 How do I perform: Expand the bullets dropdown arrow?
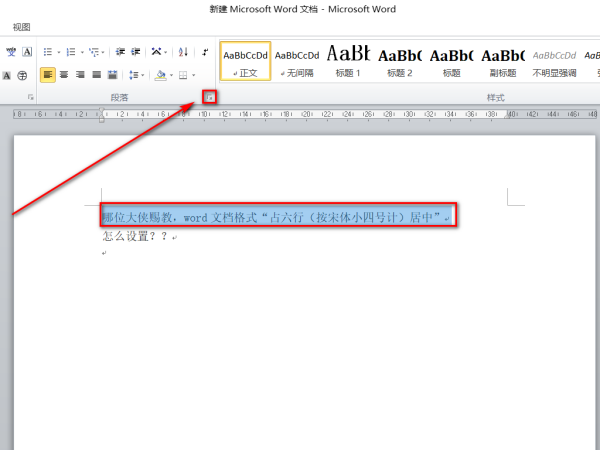59,52
